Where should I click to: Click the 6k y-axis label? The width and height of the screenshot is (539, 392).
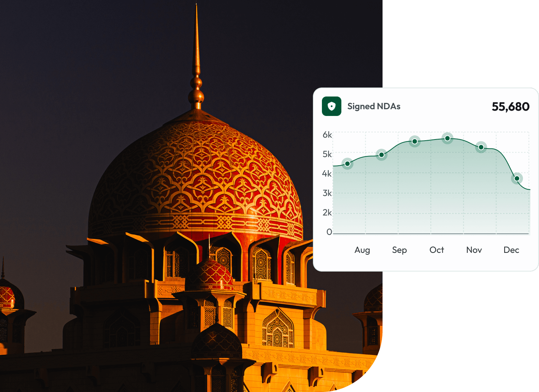[327, 135]
